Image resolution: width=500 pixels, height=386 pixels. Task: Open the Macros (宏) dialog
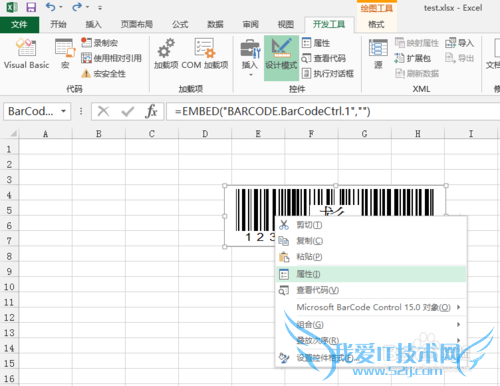click(x=65, y=53)
